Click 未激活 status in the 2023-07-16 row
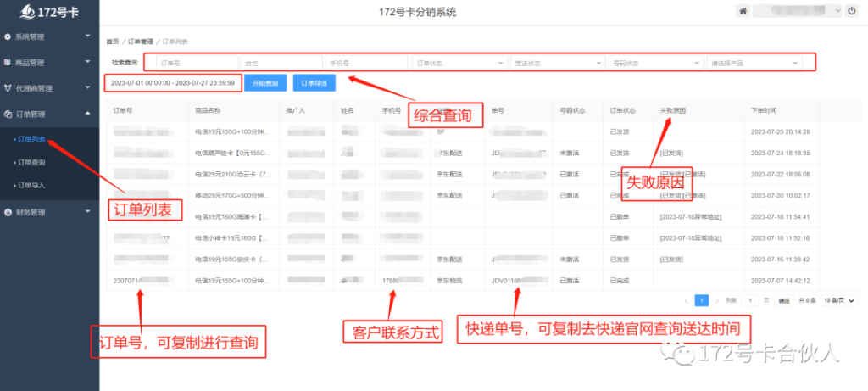The image size is (868, 391). pos(570,260)
